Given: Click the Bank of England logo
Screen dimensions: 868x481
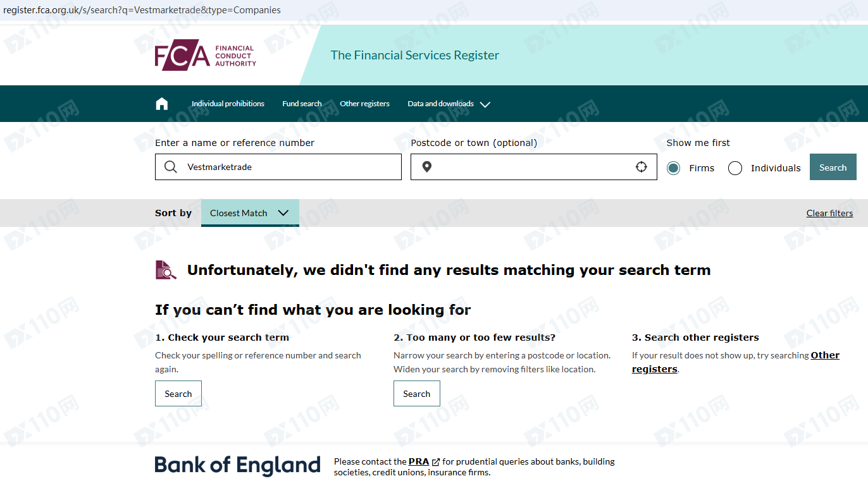Looking at the screenshot, I should (x=237, y=466).
